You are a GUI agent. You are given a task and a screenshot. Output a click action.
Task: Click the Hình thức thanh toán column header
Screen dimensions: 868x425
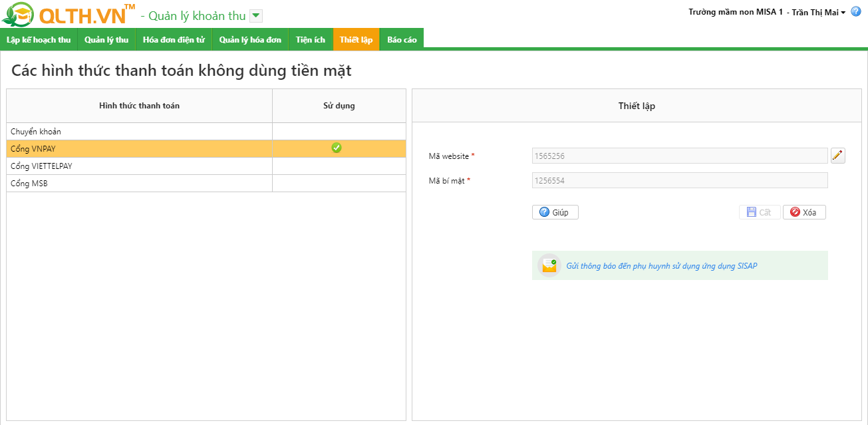click(x=139, y=106)
